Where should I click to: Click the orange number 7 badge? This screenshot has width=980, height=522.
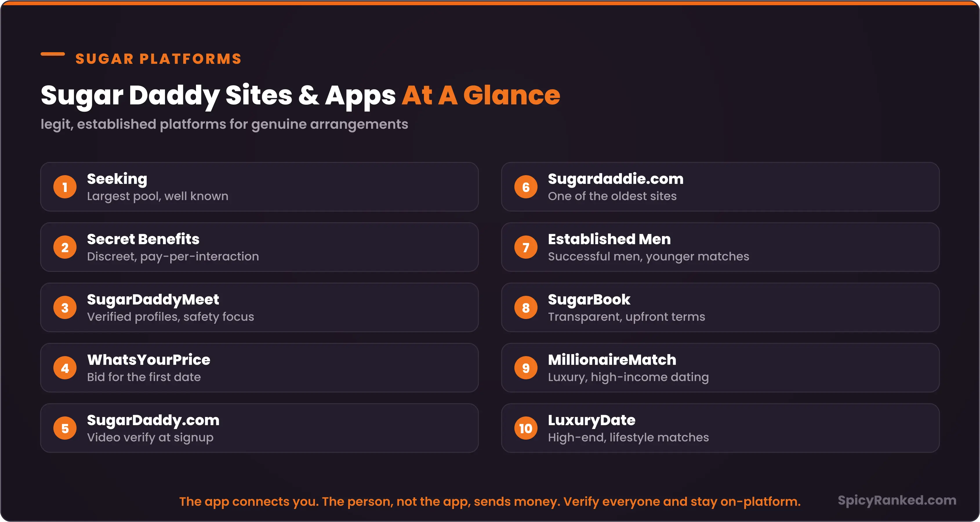pyautogui.click(x=526, y=247)
